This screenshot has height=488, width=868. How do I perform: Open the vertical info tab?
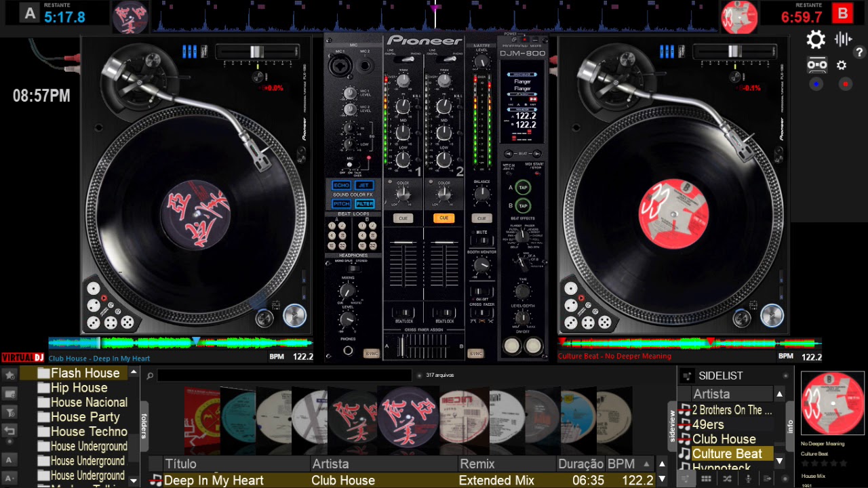tap(790, 426)
